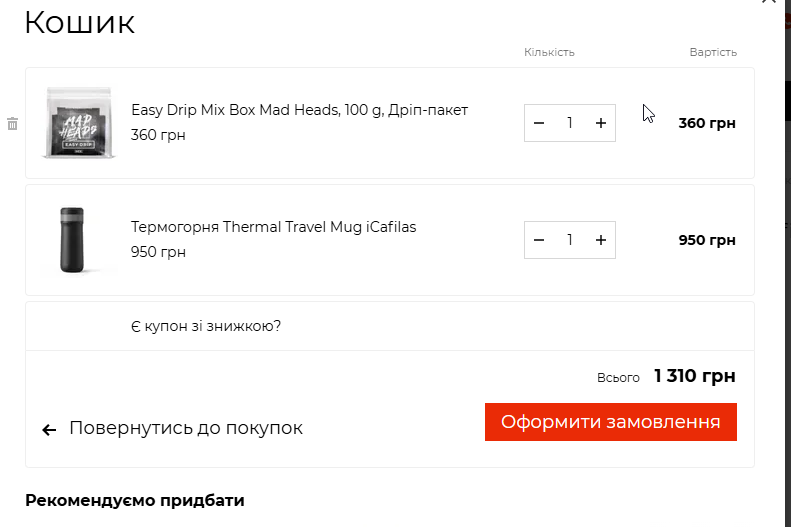Click the bold 360 грн item cost

pos(707,123)
